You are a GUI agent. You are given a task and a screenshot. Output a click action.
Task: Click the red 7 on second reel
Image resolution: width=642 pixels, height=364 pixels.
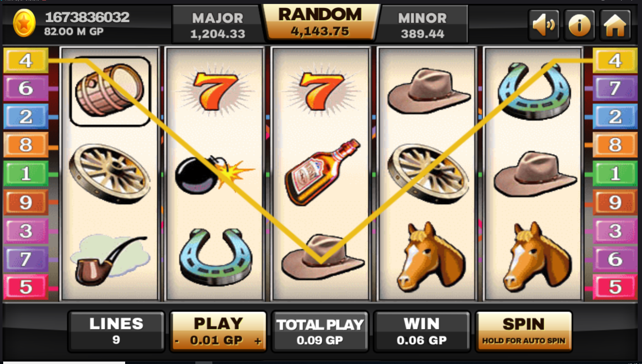[x=215, y=90]
